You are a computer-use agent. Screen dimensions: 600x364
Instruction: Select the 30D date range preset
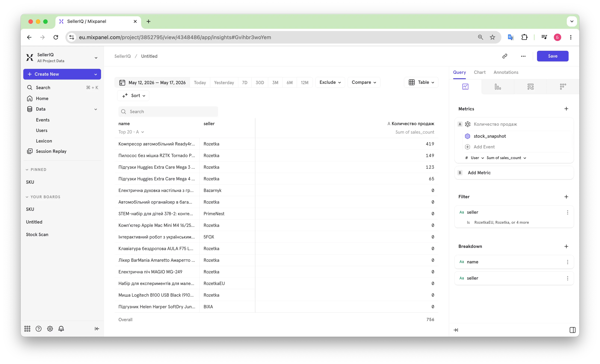click(260, 83)
